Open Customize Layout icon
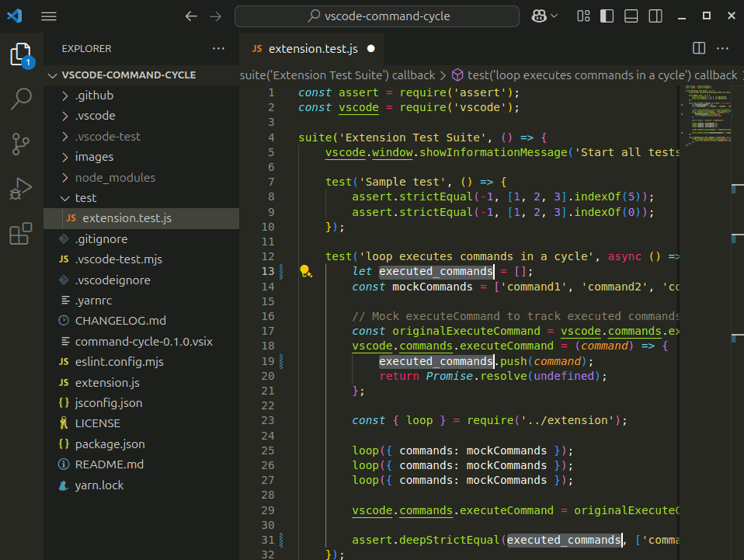744x560 pixels. (x=583, y=16)
